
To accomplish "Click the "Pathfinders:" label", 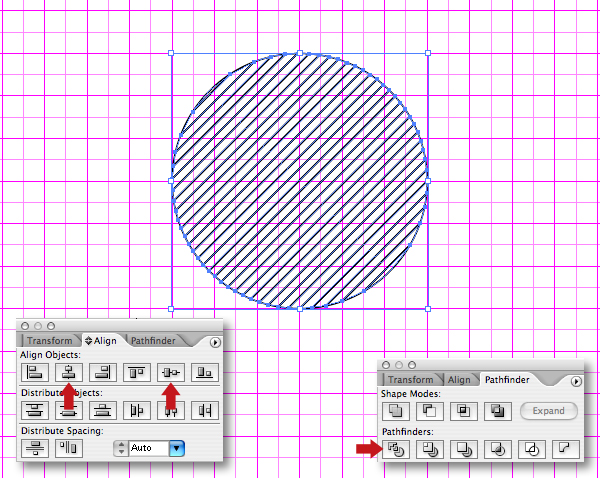I will click(408, 432).
